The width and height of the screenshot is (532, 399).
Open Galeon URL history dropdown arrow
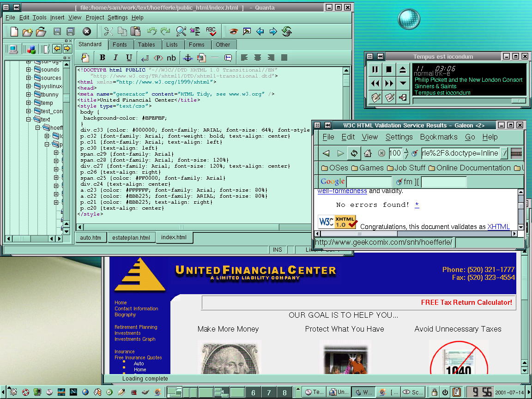point(504,153)
